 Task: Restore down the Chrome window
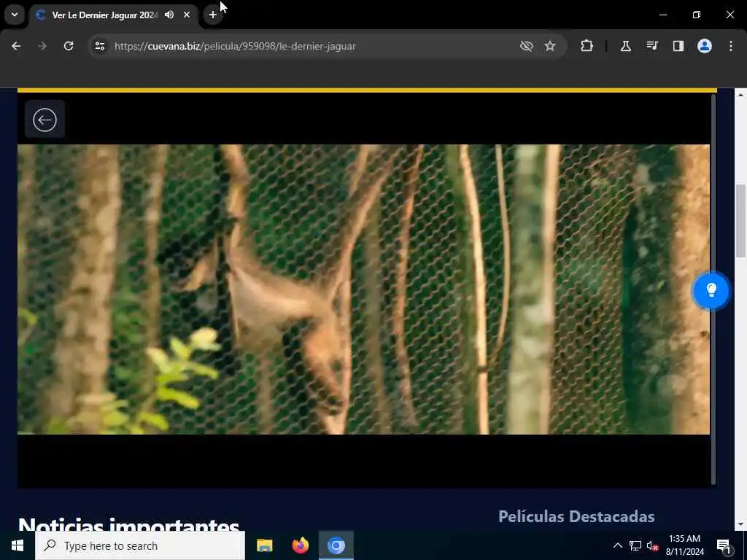(697, 15)
